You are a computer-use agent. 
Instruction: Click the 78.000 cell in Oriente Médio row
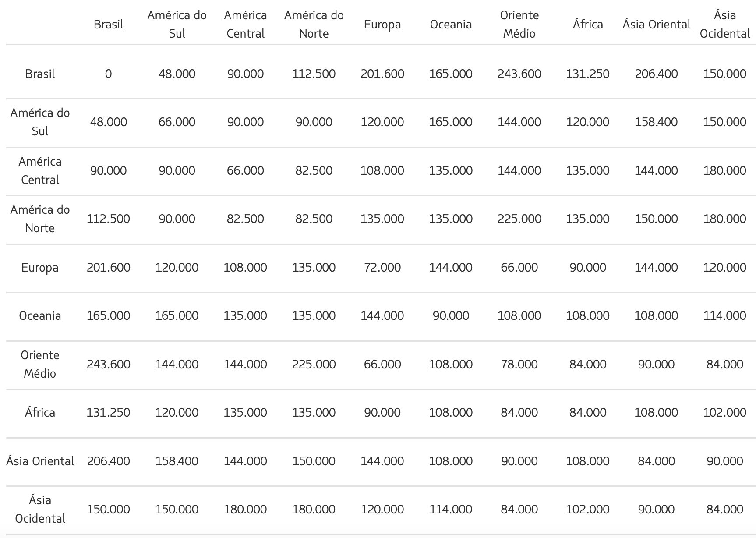(x=519, y=364)
